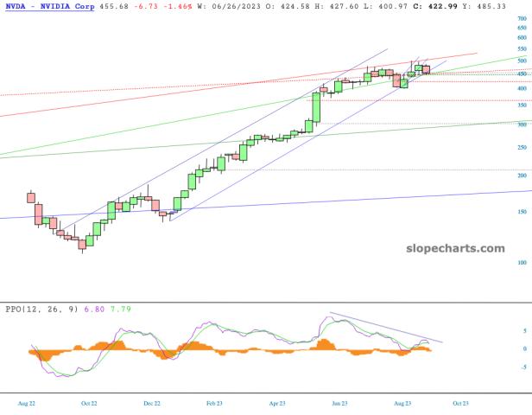Click the 200 price axis label
532x415 pixels.
point(522,176)
